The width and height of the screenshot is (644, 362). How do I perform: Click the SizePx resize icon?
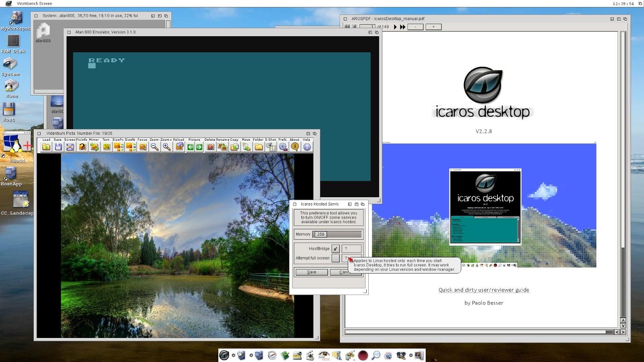coord(118,147)
